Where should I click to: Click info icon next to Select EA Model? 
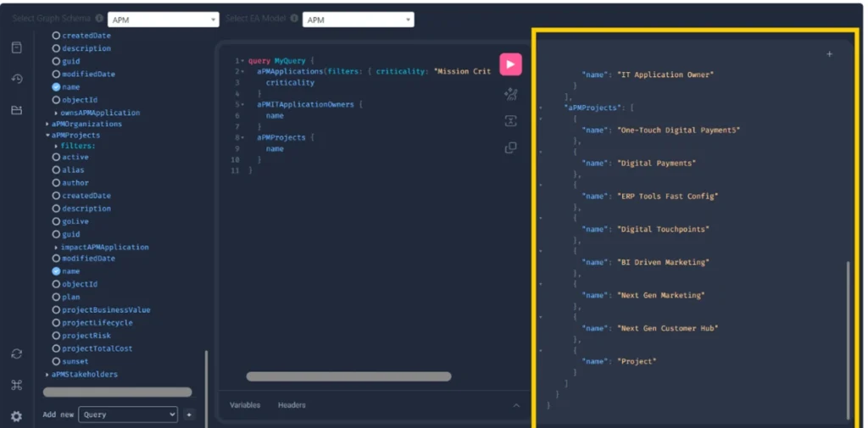[294, 19]
